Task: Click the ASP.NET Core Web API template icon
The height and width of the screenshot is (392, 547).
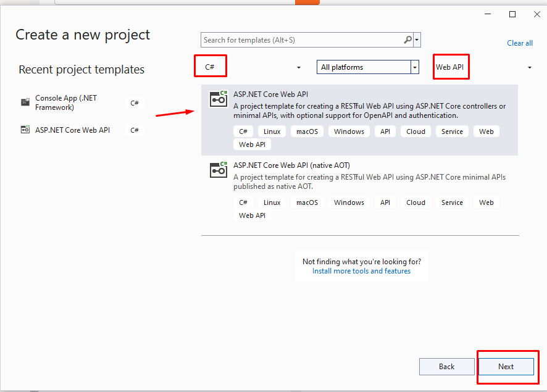Action: (219, 99)
